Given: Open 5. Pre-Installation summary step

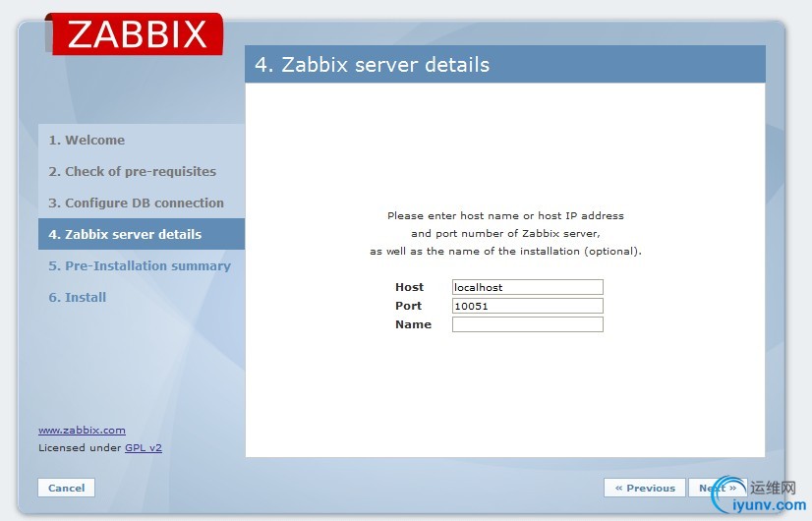Looking at the screenshot, I should tap(140, 265).
